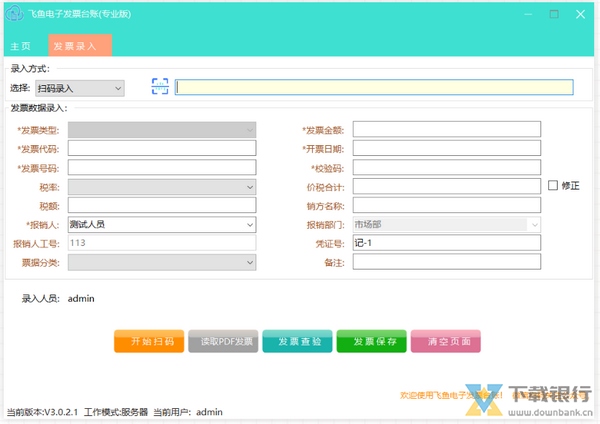600x424 pixels.
Task: Maximize the 飞鱼电子发票台账 window
Action: tap(554, 14)
